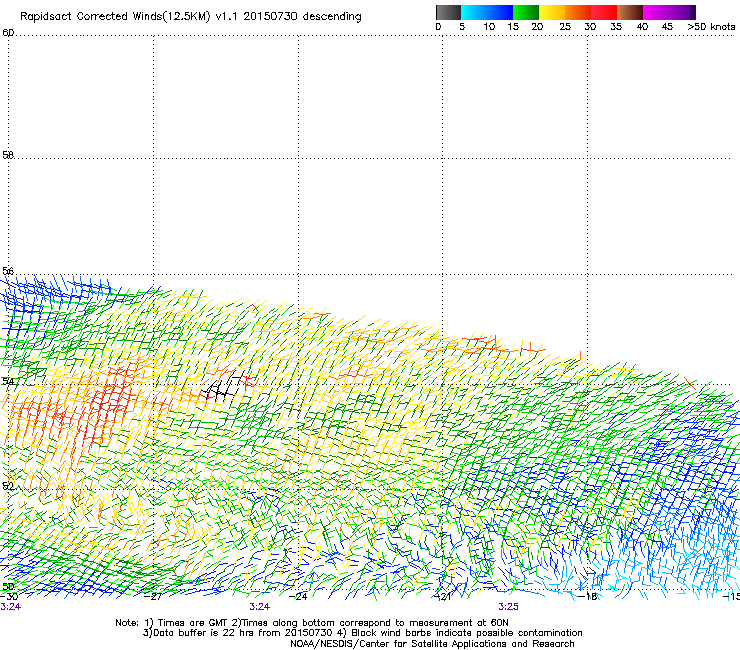Click the longitude axis label '-18'
740x650 pixels.
point(588,597)
